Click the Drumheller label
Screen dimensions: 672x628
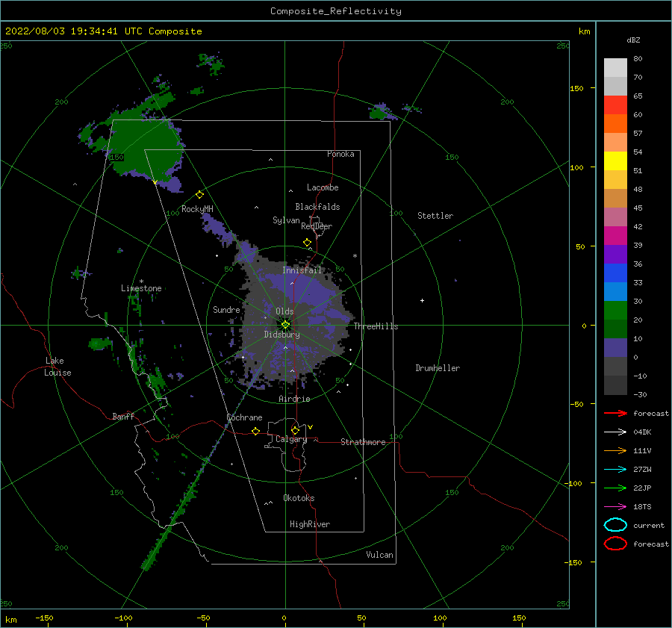(438, 368)
